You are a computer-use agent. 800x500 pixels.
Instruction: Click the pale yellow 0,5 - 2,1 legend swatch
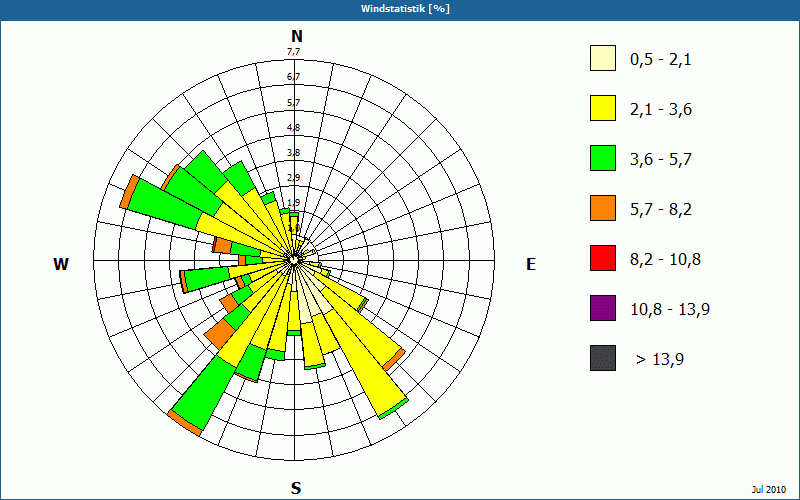tap(603, 58)
